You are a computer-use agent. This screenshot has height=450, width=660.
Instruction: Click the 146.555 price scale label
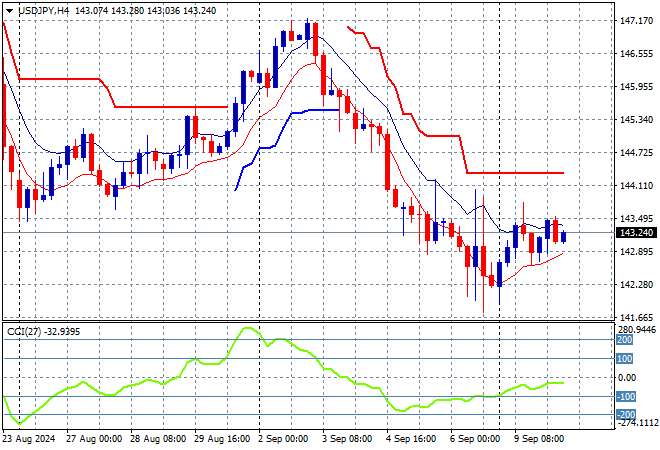tap(637, 54)
